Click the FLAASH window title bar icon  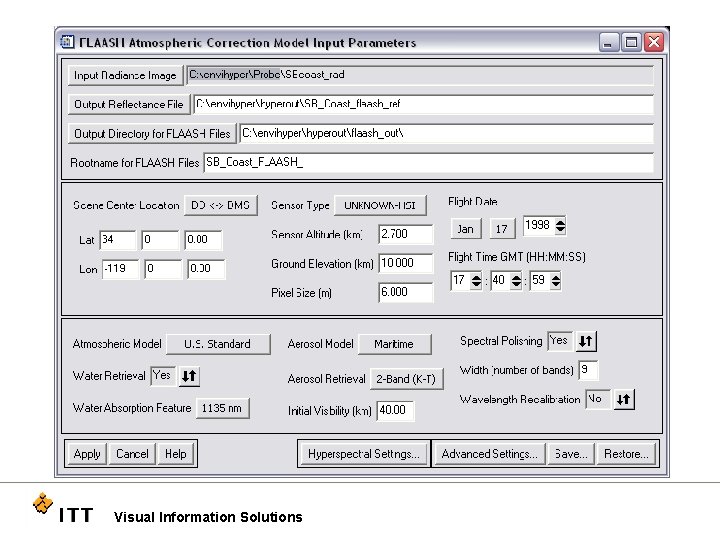click(67, 42)
